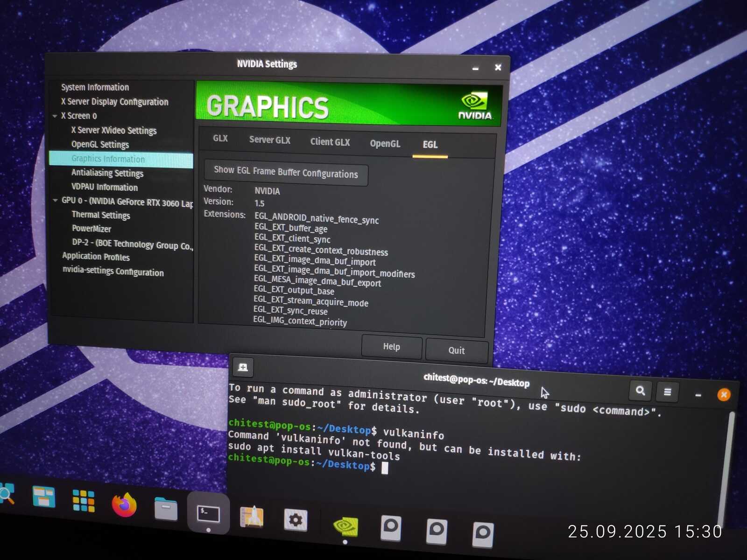747x560 pixels.
Task: Close the terminal with the orange button
Action: point(724,395)
